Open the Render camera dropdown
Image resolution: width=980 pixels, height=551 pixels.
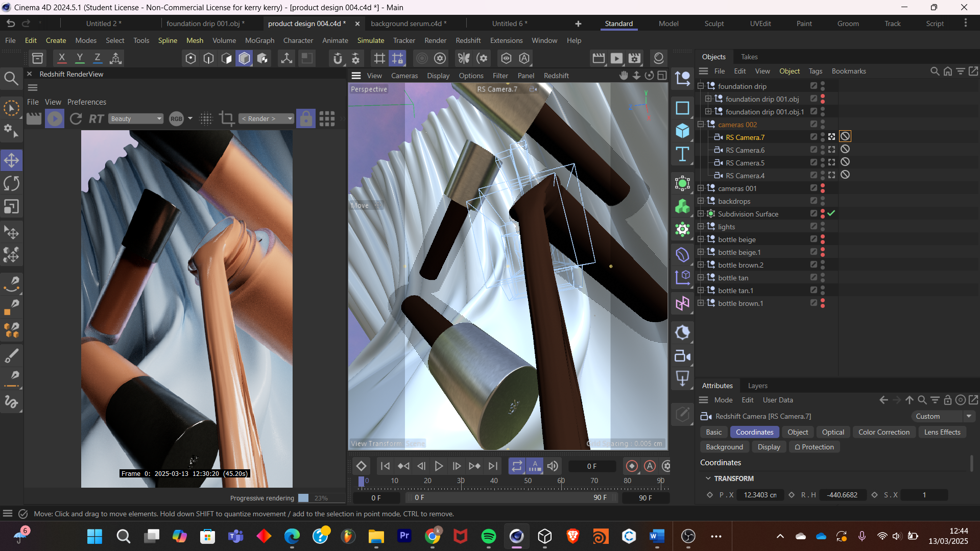click(266, 118)
